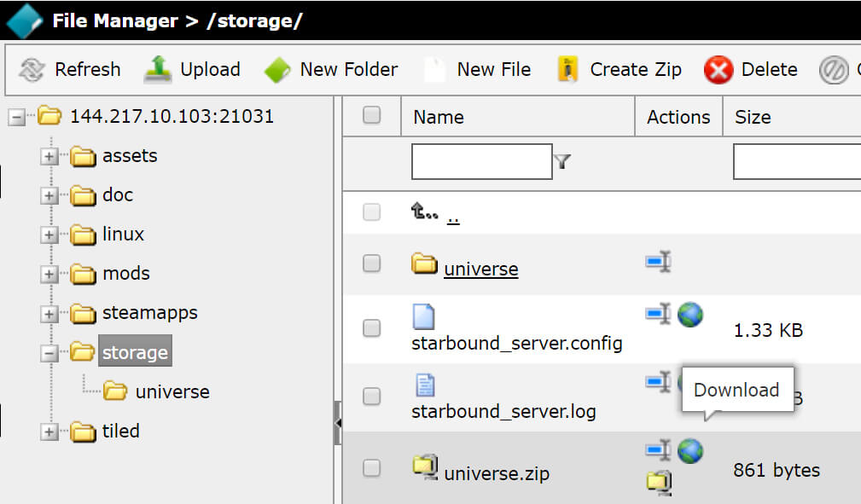Click the rename icon for starbound_server.config
Screen dimensions: 861x504
[659, 314]
